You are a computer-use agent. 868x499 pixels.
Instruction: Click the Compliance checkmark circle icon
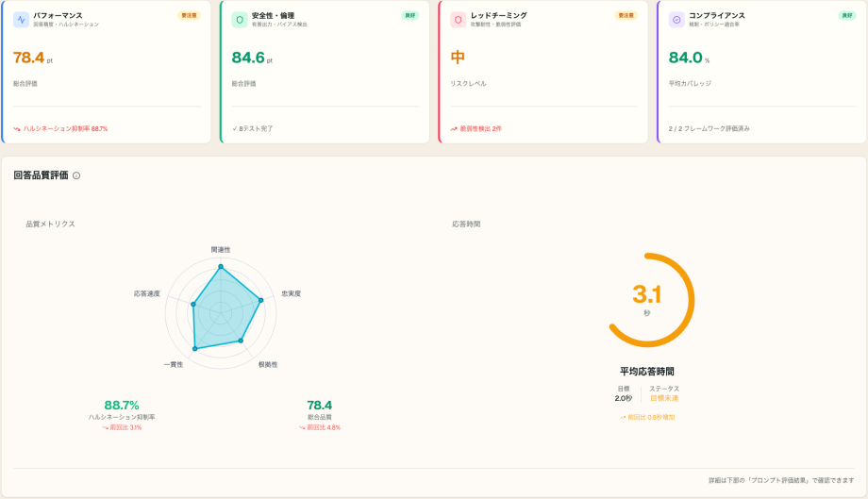point(676,20)
